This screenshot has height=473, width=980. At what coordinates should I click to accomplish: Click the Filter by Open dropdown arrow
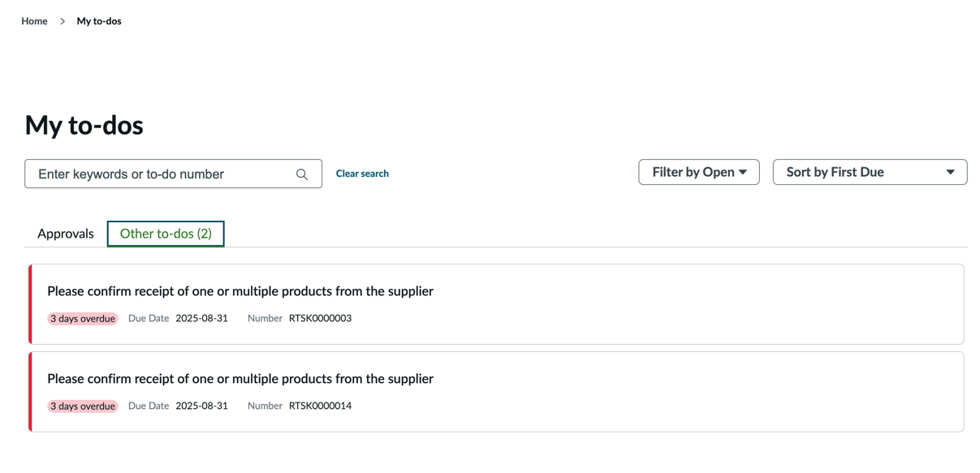pos(743,172)
